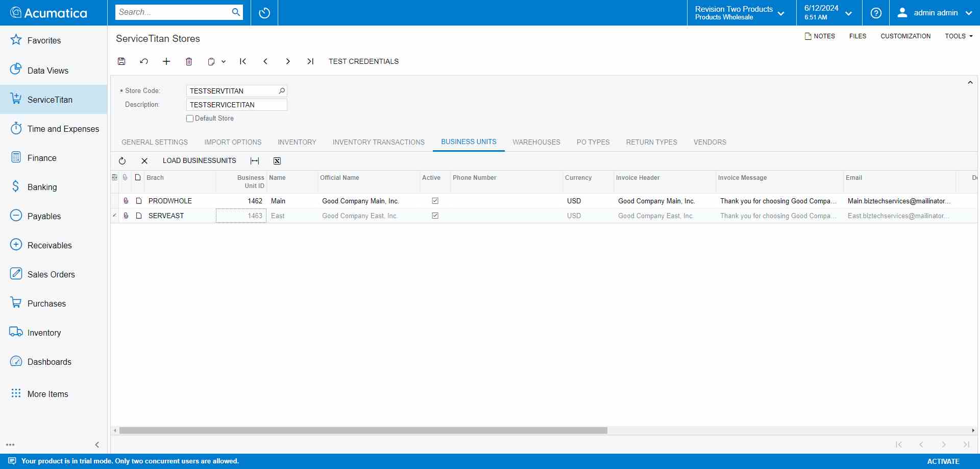The width and height of the screenshot is (980, 469).
Task: Click the Undo/Cancel icon
Action: 144,61
